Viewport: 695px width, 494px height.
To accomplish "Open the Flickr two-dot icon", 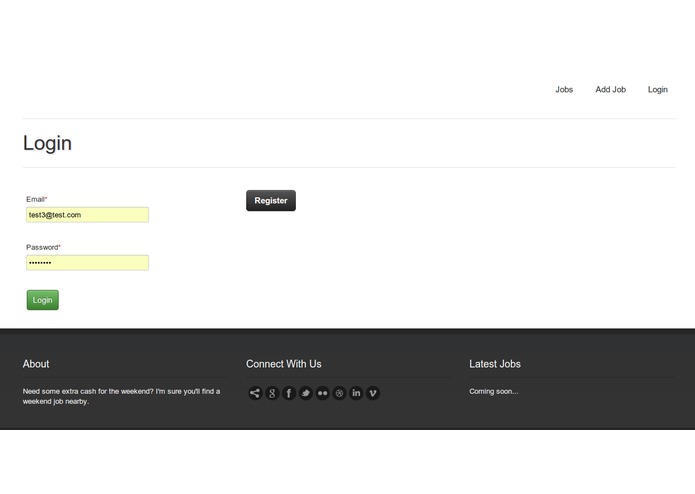I will (x=323, y=393).
